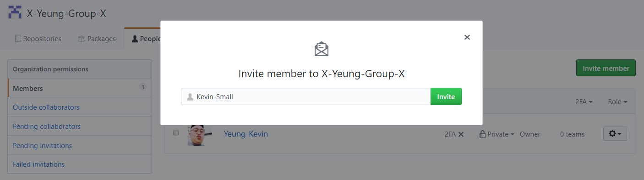This screenshot has width=644, height=180.
Task: Open the Failed invitations link
Action: pos(38,164)
